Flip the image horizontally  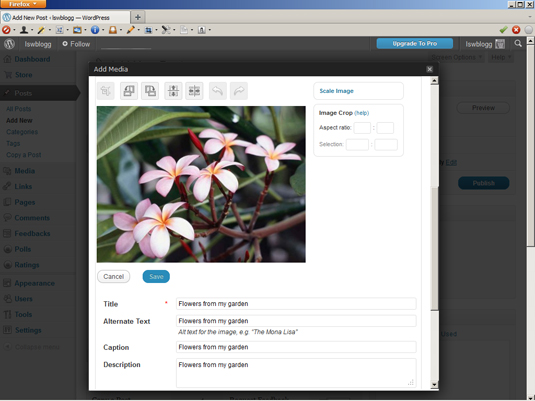194,91
